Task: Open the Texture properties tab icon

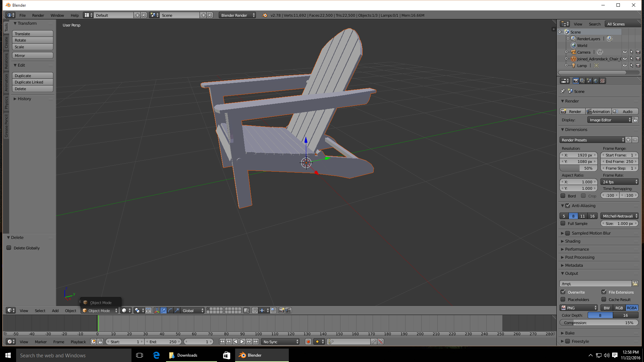Action: 602,81
